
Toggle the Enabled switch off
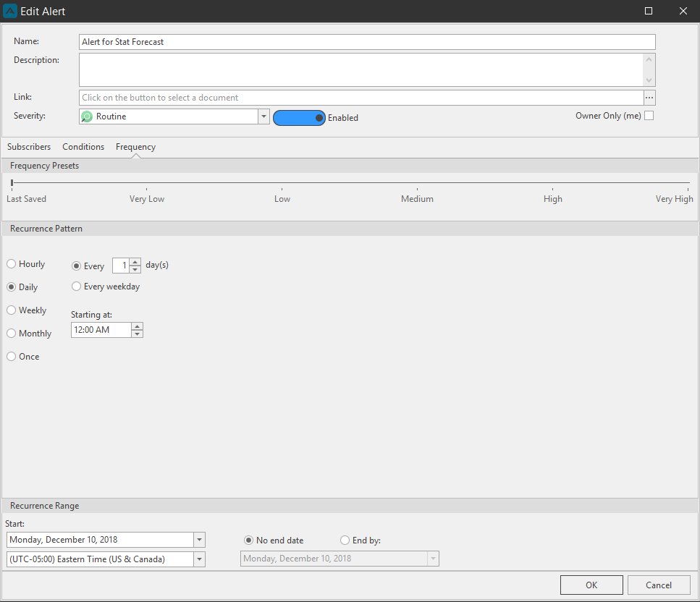(299, 118)
